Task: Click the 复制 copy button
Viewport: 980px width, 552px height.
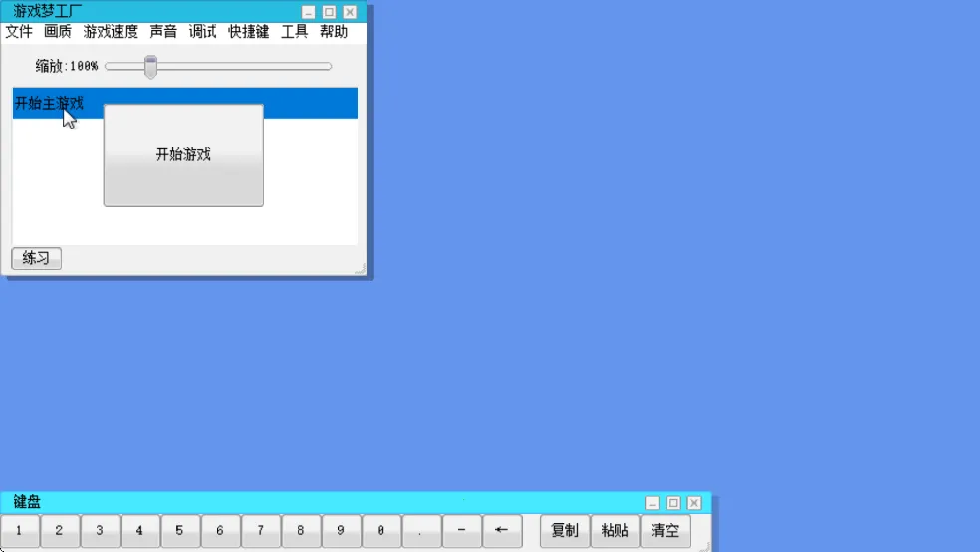Action: (x=564, y=531)
